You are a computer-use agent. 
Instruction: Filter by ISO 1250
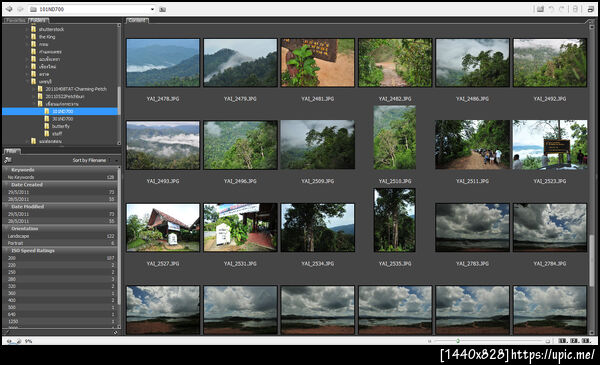[x=61, y=321]
